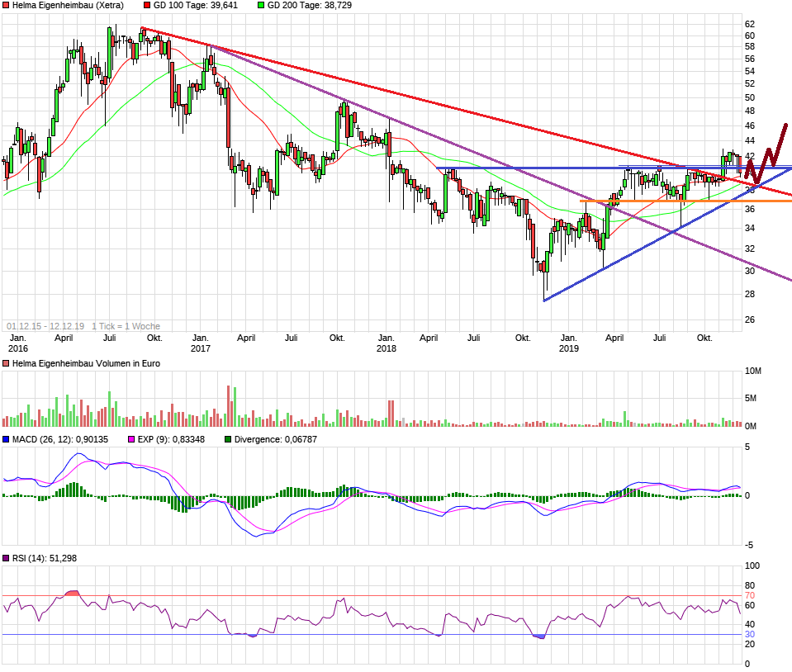Select the 'RSI (14): 51,298' label
The width and height of the screenshot is (792, 672).
45,558
